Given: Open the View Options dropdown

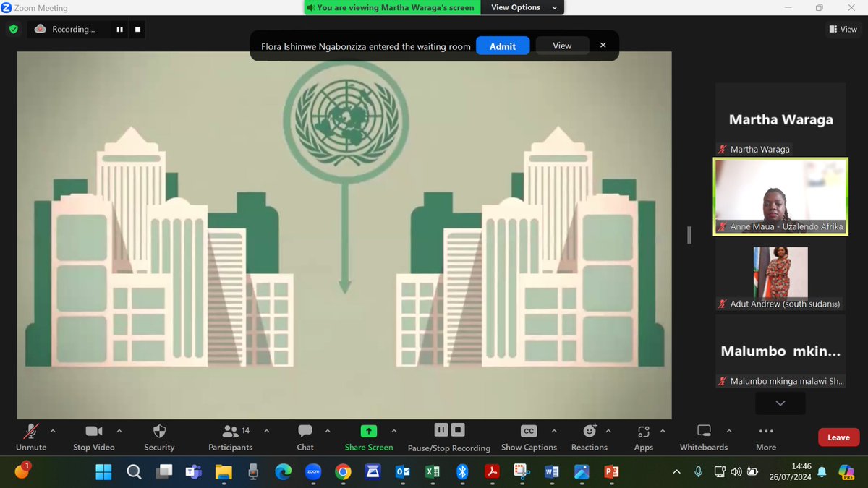Looking at the screenshot, I should [524, 7].
